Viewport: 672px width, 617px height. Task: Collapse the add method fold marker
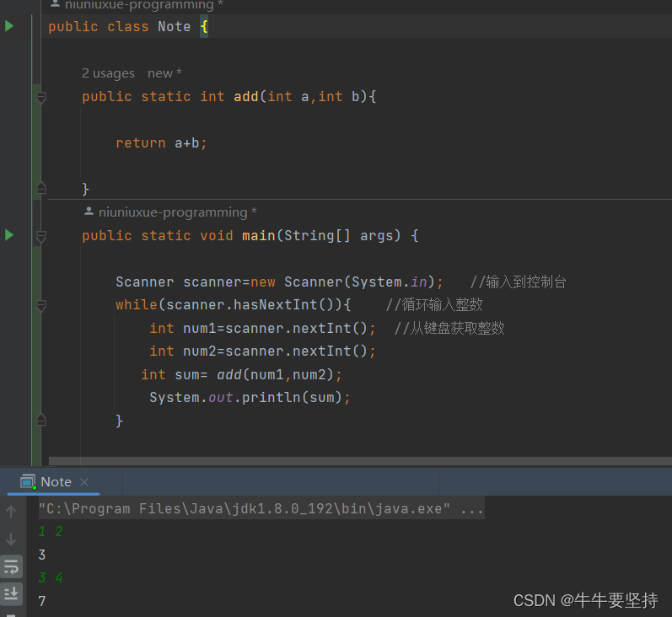tap(41, 97)
